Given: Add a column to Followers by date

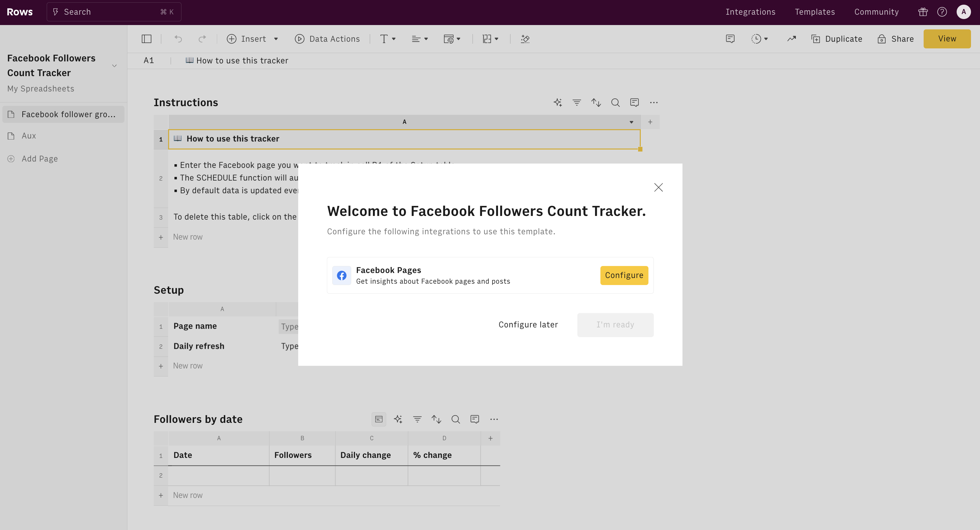Looking at the screenshot, I should [490, 438].
